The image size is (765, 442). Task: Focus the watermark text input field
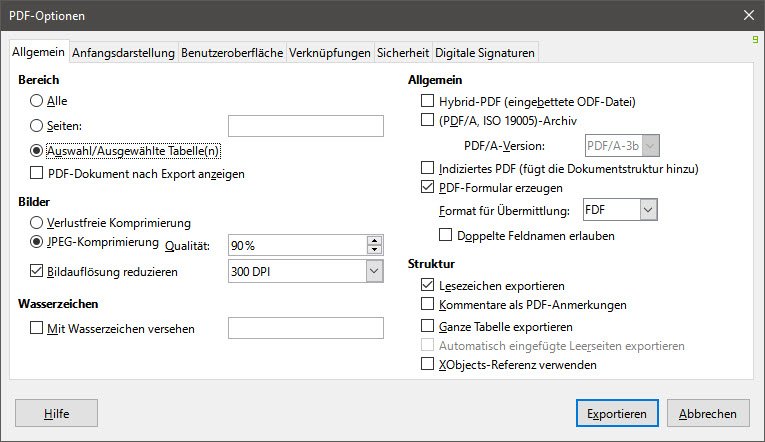306,328
